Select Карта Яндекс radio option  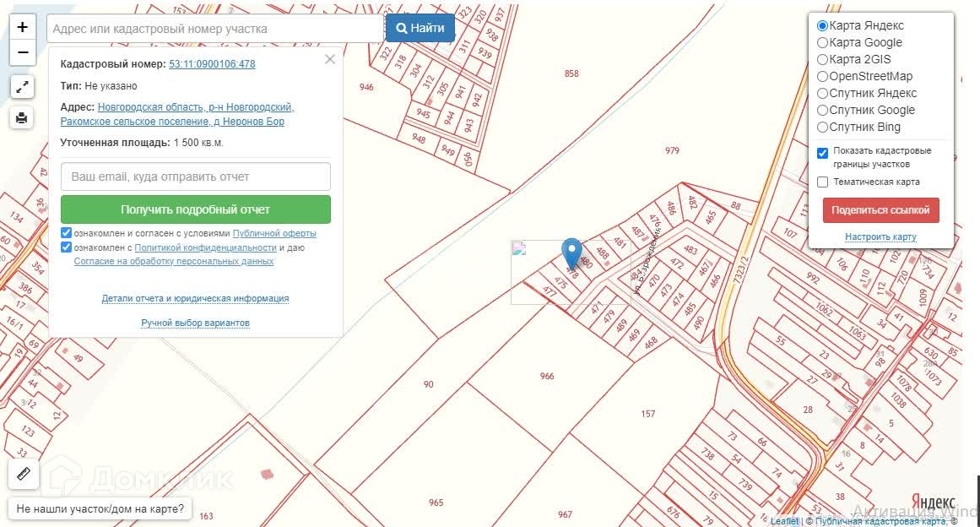(822, 25)
